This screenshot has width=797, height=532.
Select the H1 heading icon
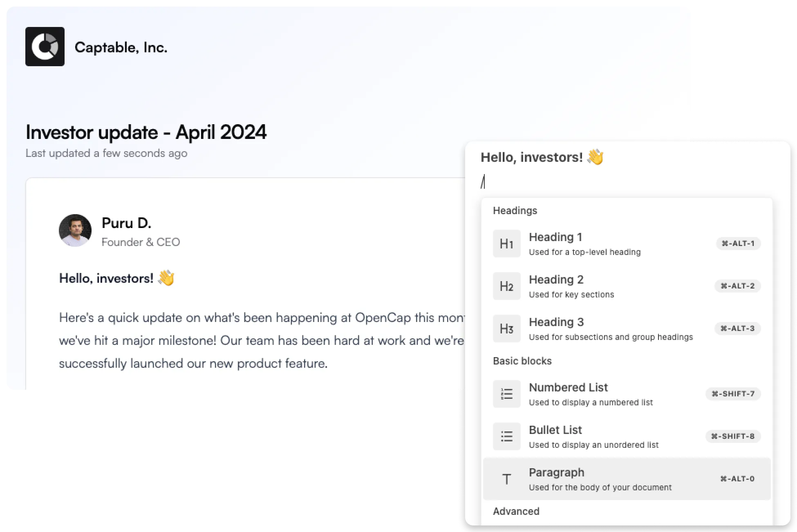[506, 243]
